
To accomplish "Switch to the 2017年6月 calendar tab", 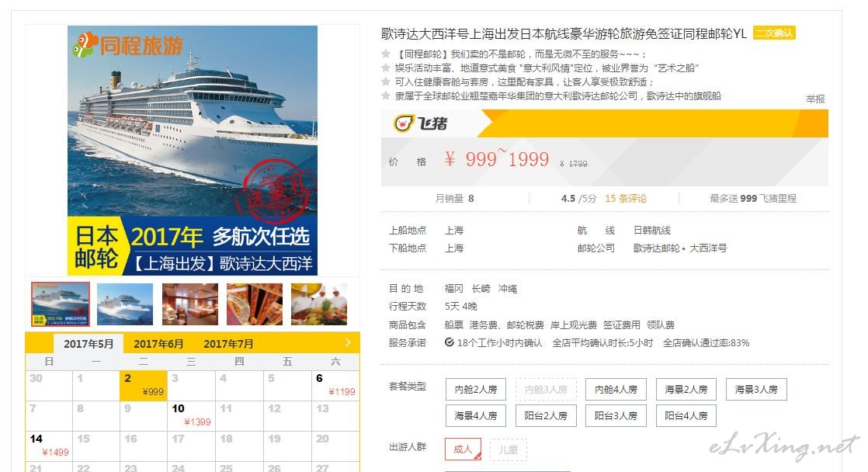I will pos(158,344).
